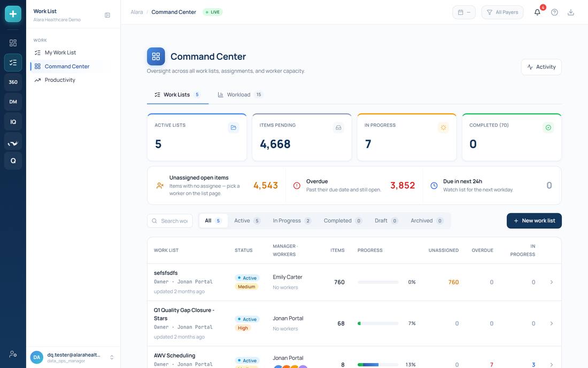Click the LIVE status badge
The image size is (588, 368).
click(213, 12)
